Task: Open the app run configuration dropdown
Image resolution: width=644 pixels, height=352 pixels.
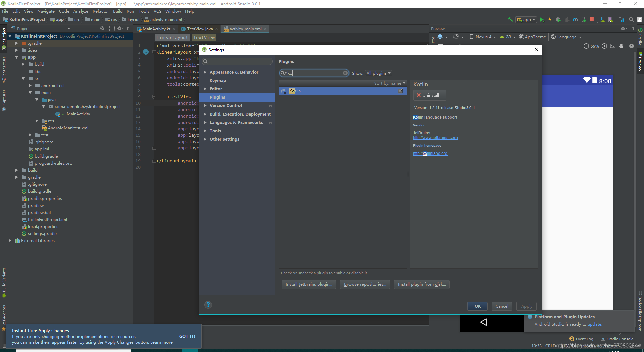Action: pyautogui.click(x=526, y=20)
